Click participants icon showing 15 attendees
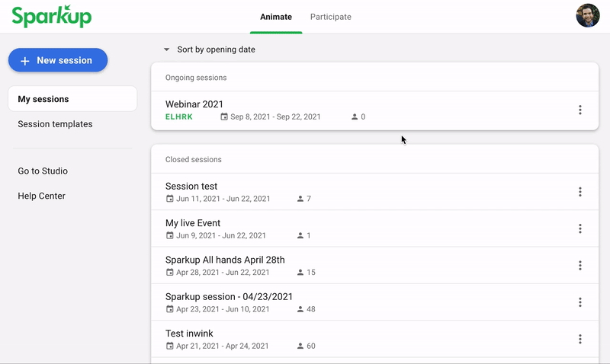This screenshot has width=610, height=364. click(300, 273)
